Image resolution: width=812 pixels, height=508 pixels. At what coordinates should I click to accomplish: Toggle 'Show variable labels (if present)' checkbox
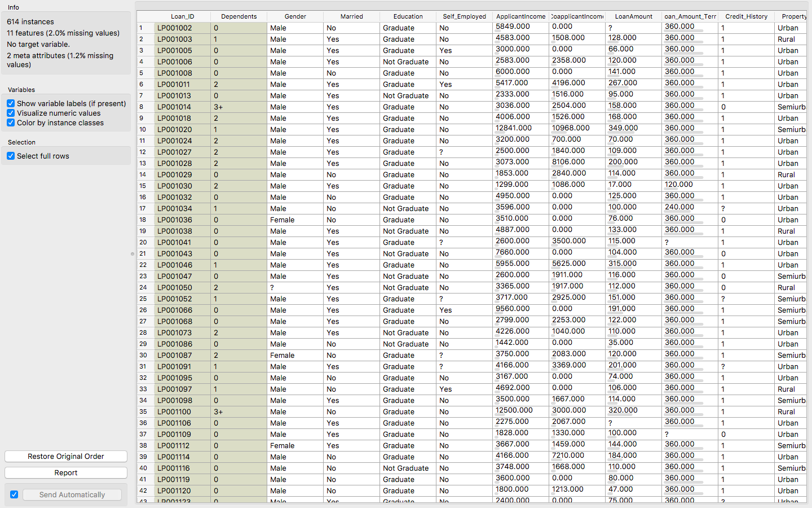[11, 104]
